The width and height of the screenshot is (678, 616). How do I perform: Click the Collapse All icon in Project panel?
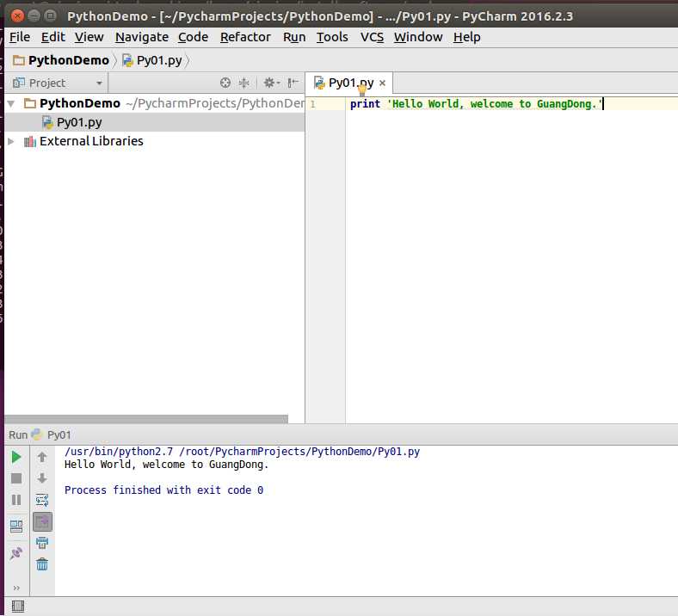pyautogui.click(x=244, y=83)
